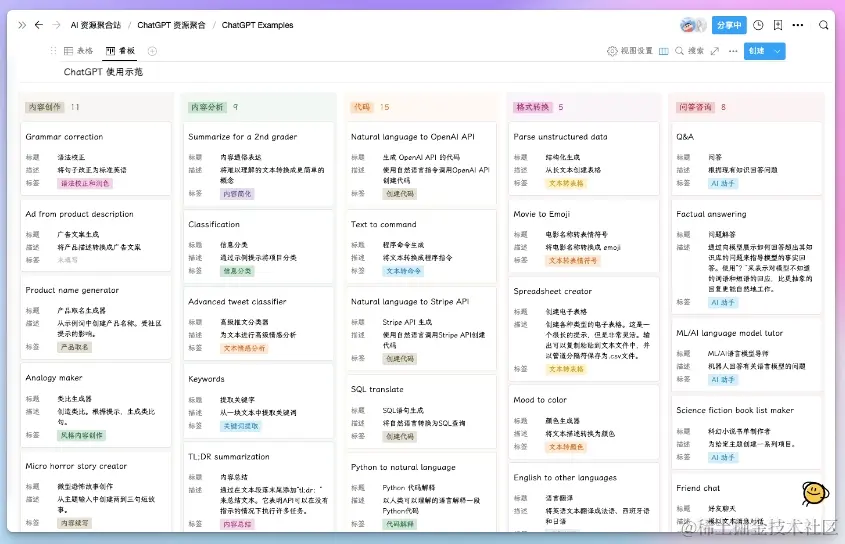Open the Classification card
The width and height of the screenshot is (845, 544).
click(259, 246)
